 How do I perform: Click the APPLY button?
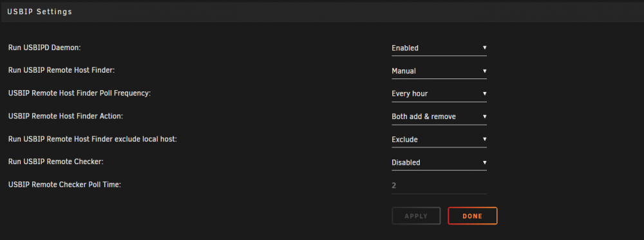[x=416, y=216]
